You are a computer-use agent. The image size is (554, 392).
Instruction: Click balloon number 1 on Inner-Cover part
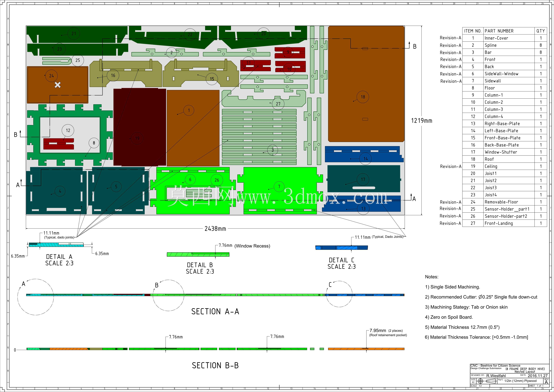[x=189, y=110]
